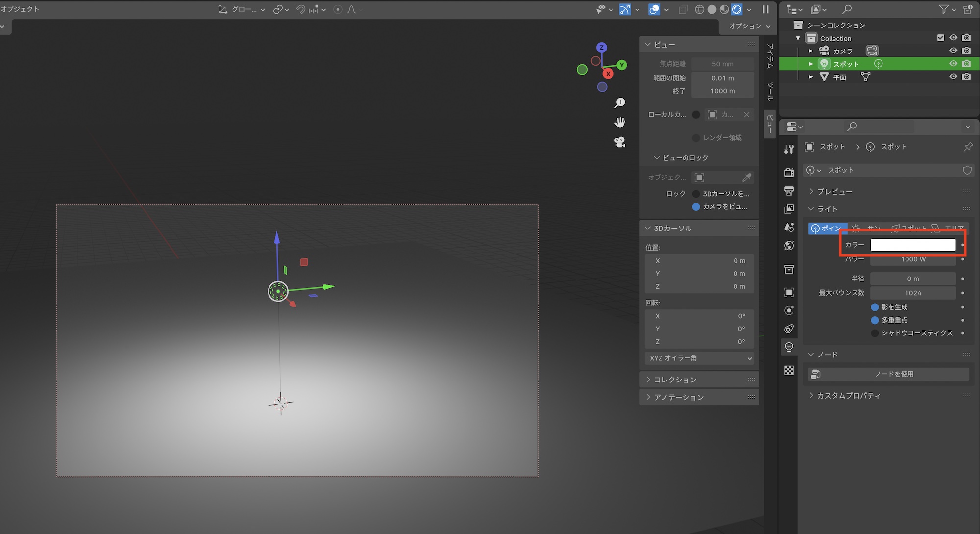Expand the 平面 tree item in outliner

tap(811, 77)
